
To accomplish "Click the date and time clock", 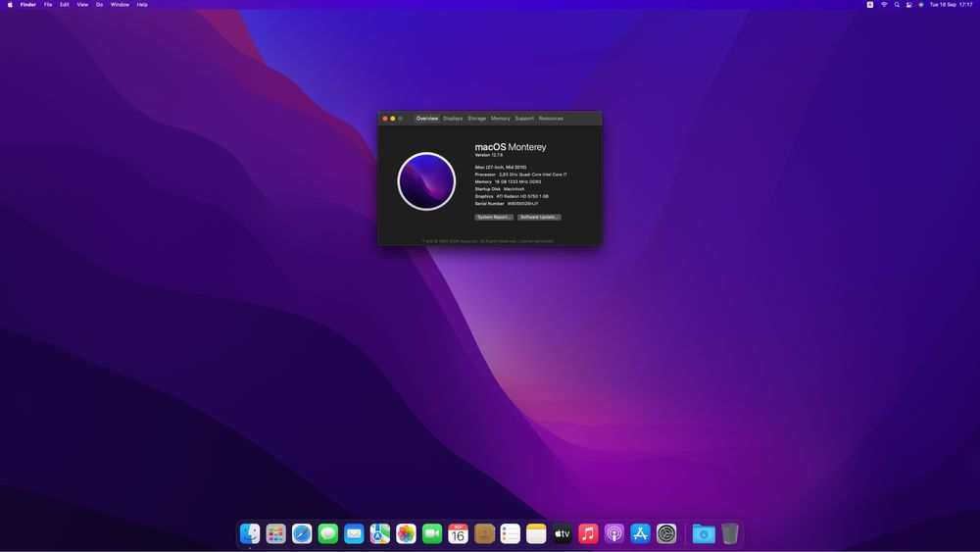I will coord(952,4).
